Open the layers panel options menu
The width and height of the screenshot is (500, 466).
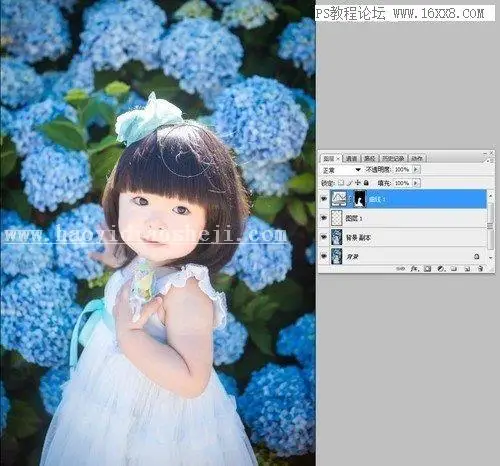click(x=489, y=160)
